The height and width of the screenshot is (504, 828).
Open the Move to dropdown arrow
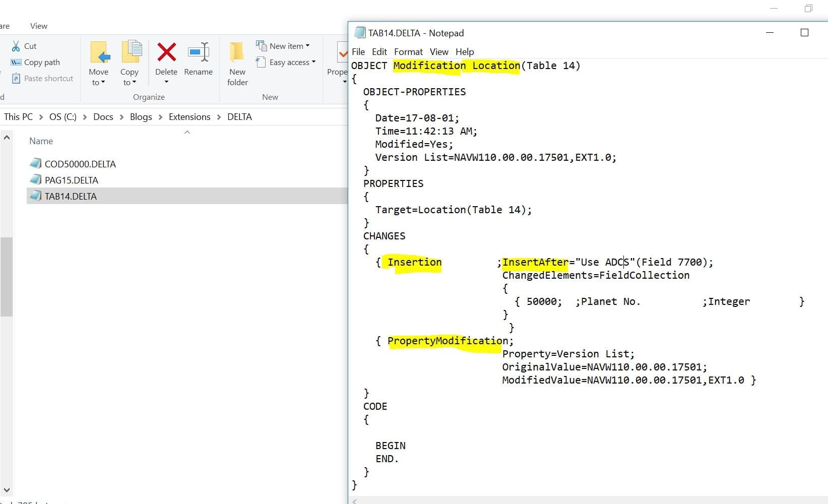(x=103, y=83)
